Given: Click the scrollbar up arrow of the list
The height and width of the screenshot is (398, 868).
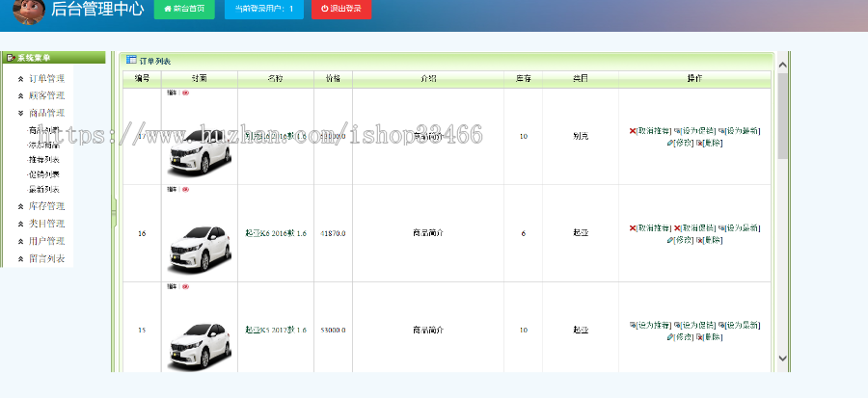Looking at the screenshot, I should tap(782, 65).
